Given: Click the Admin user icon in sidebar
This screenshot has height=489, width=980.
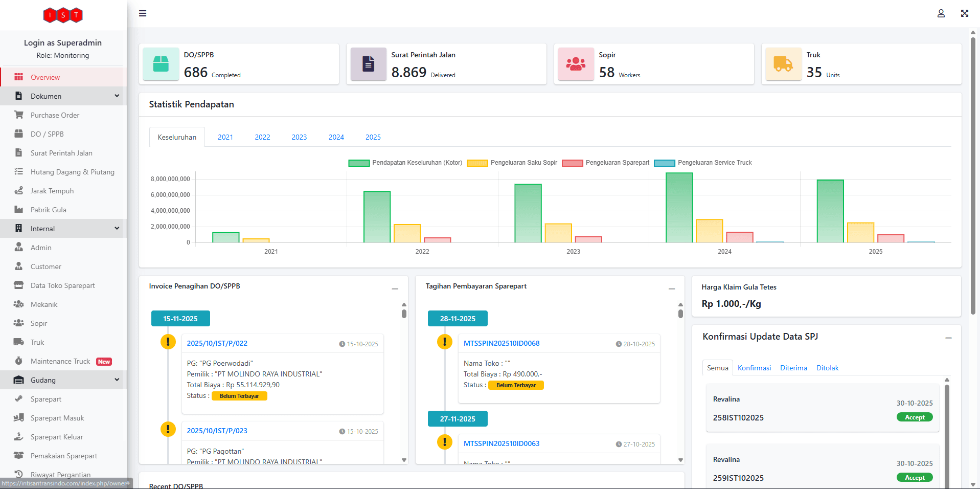Looking at the screenshot, I should (x=19, y=247).
